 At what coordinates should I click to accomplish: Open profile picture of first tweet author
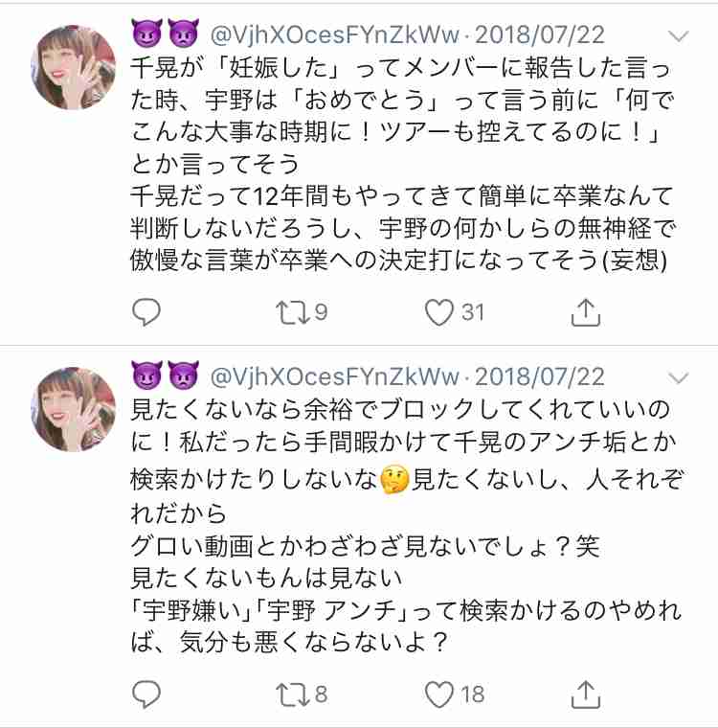coord(74,67)
